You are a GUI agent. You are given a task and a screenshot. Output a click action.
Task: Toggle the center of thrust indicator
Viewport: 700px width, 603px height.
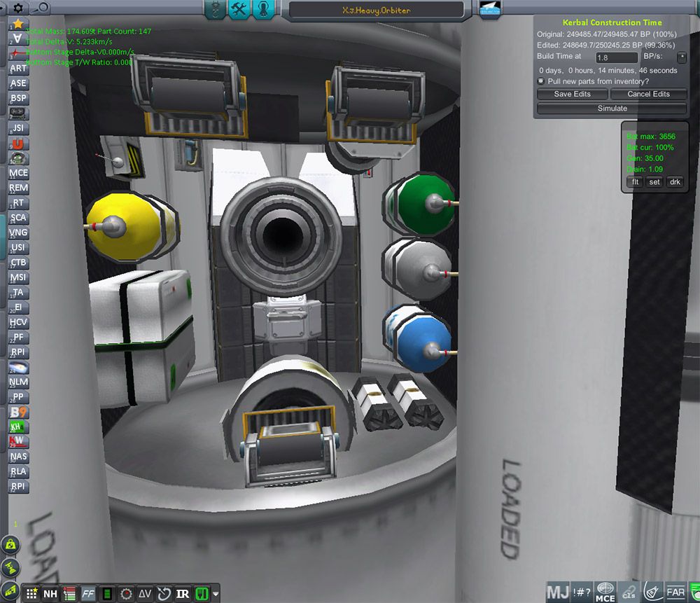pos(10,568)
